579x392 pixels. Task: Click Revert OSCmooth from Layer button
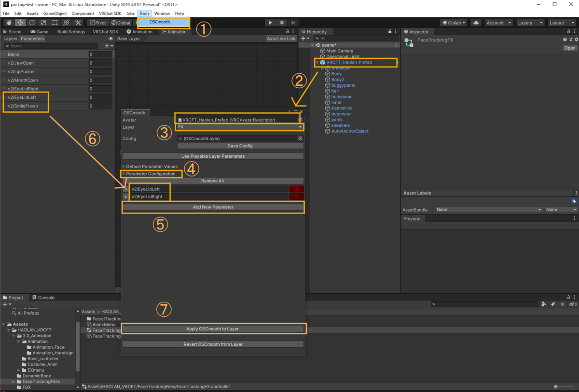(x=213, y=344)
